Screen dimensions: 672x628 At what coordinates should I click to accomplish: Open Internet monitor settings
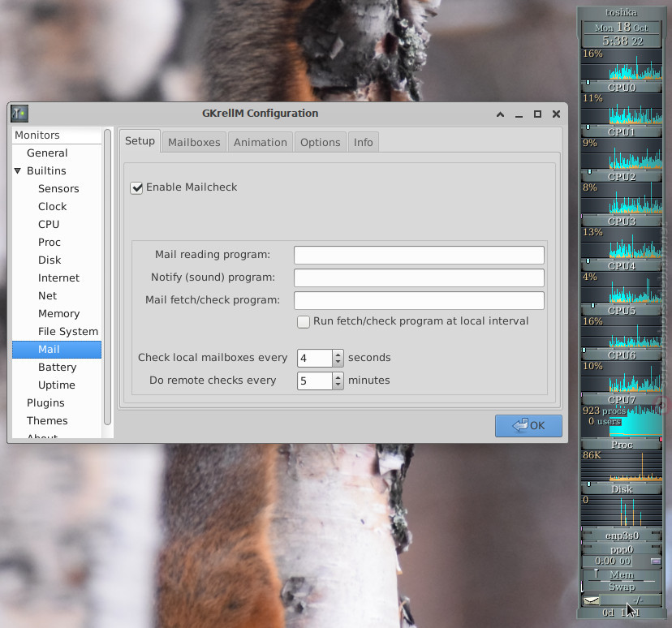tap(58, 278)
